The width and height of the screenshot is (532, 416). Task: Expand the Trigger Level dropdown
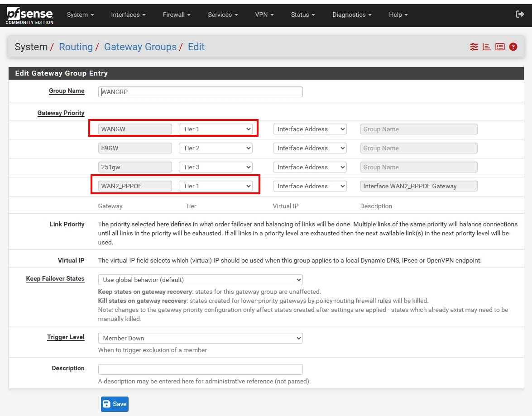(x=200, y=338)
